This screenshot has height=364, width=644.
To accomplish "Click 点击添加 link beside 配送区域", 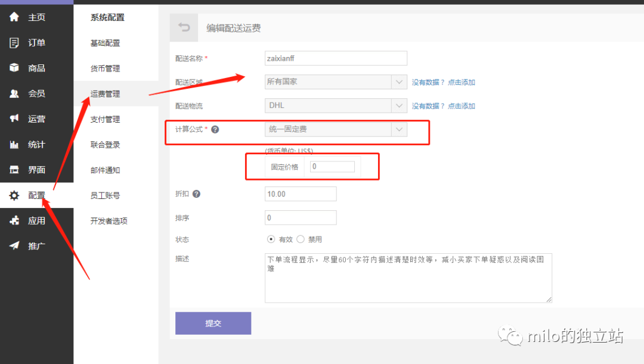I will click(x=461, y=82).
